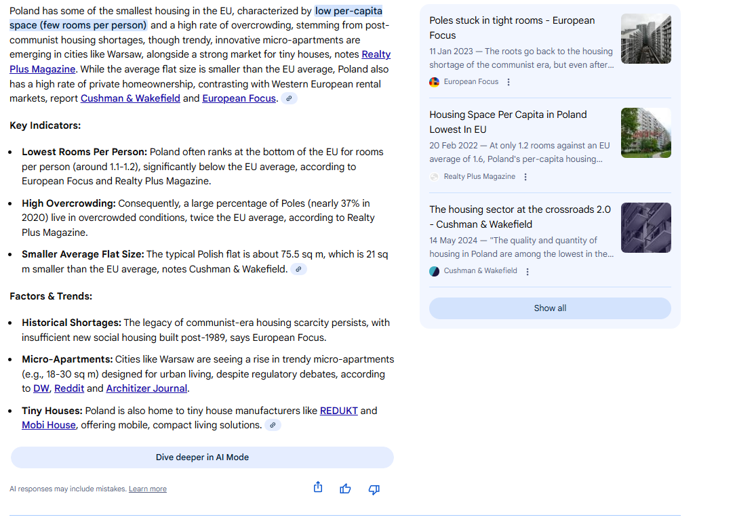
Task: Click the 'Micro-Apartments:' bullet label
Action: point(67,359)
